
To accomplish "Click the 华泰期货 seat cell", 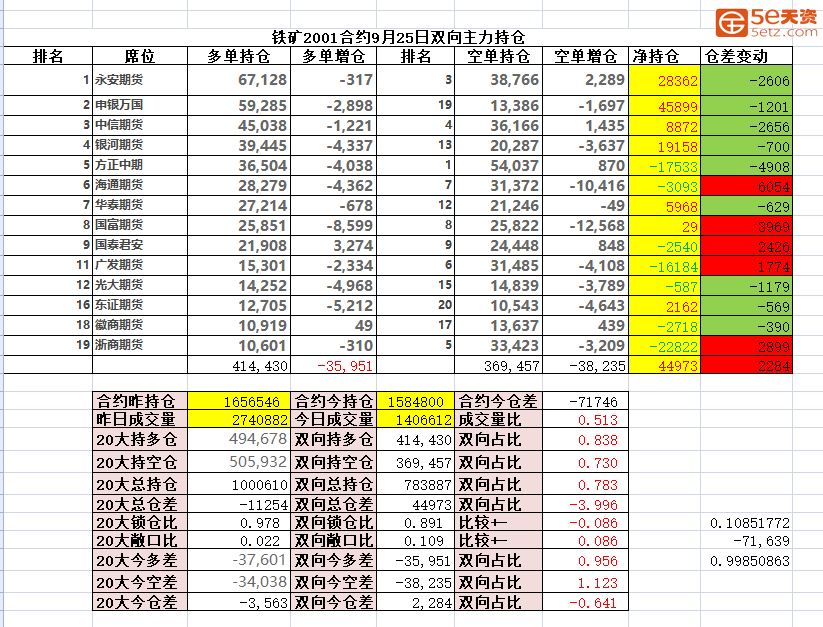I will coord(140,205).
